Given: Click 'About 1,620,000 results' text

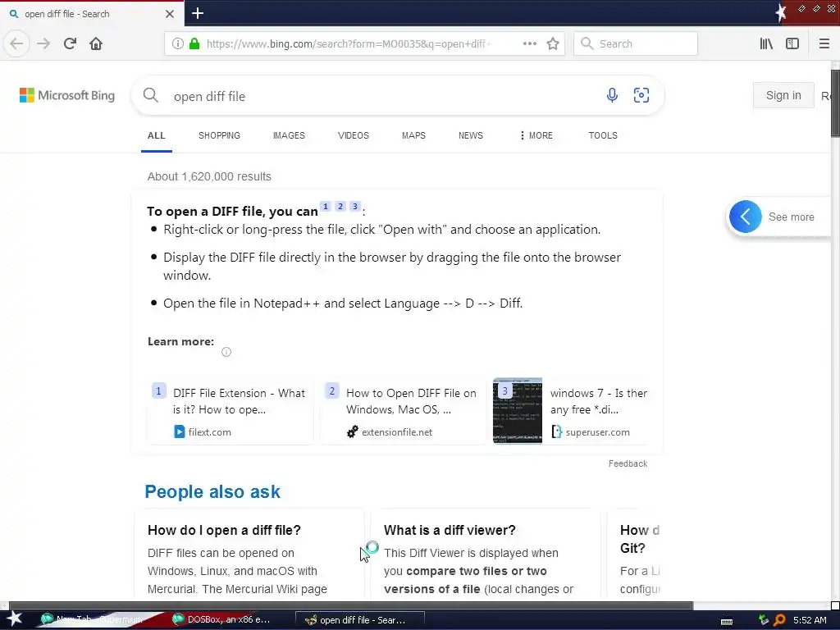Looking at the screenshot, I should pos(209,177).
